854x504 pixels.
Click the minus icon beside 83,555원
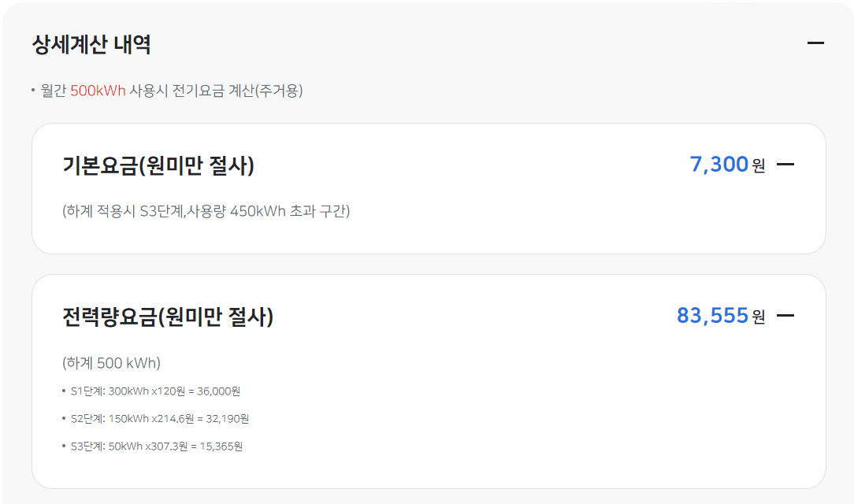785,314
